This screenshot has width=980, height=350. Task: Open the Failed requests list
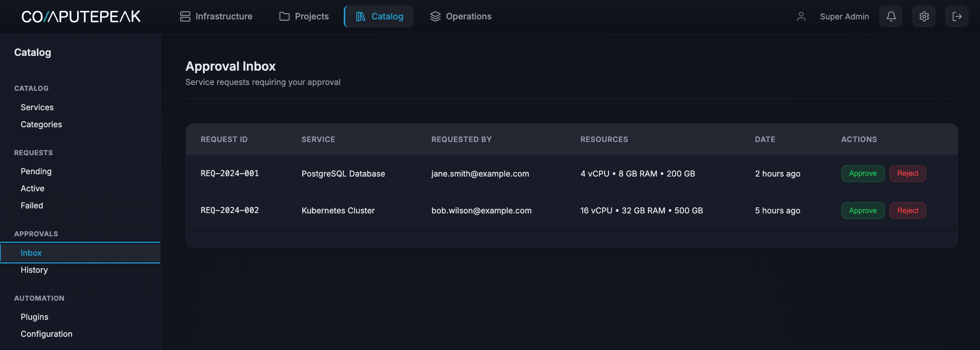click(31, 205)
